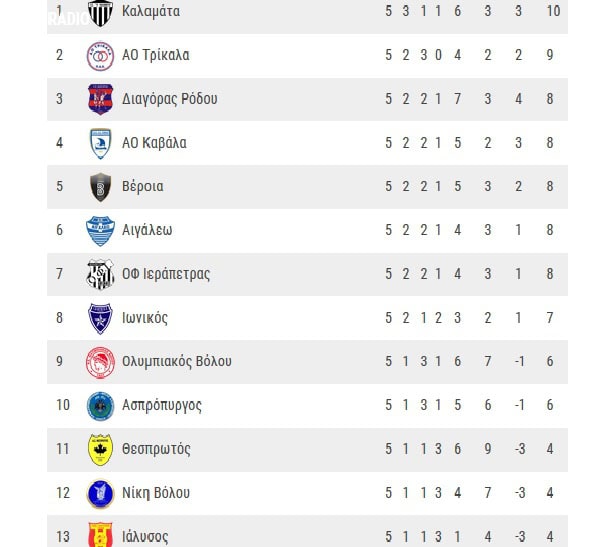
Task: Select the ΟΦ Ιεράπετρας logo
Action: point(100,275)
